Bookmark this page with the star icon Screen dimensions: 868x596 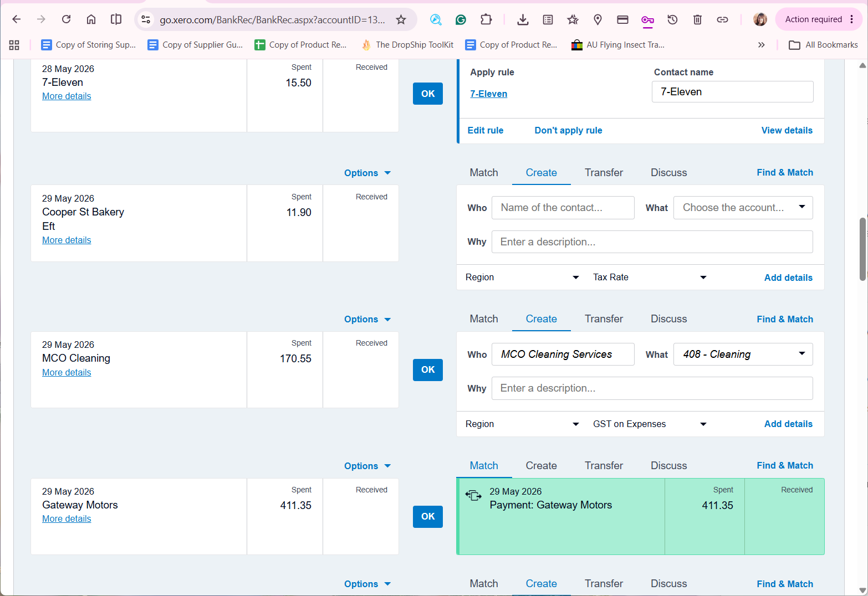point(401,20)
